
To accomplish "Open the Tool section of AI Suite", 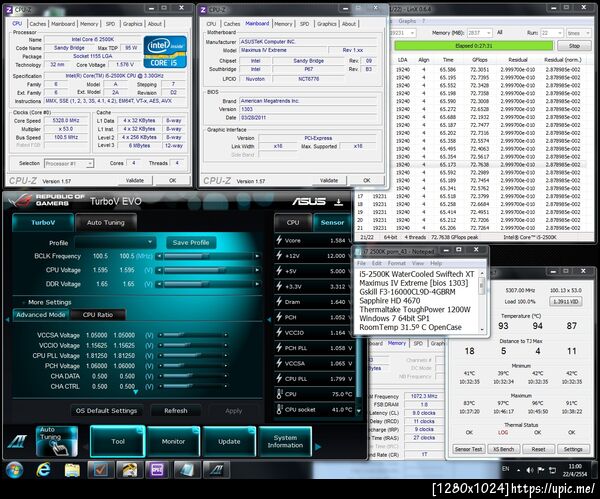I will pyautogui.click(x=118, y=441).
